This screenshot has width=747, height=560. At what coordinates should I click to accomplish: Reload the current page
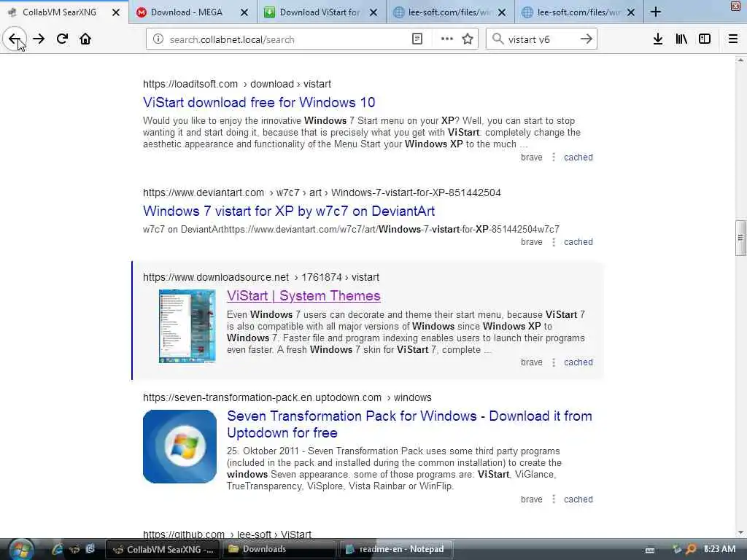[62, 39]
